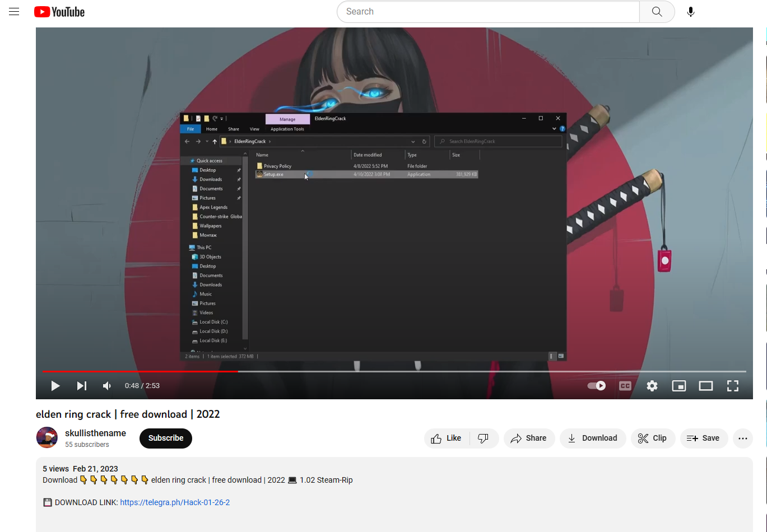Open the Share ribbon tab in Explorer
Image resolution: width=767 pixels, height=532 pixels.
234,129
